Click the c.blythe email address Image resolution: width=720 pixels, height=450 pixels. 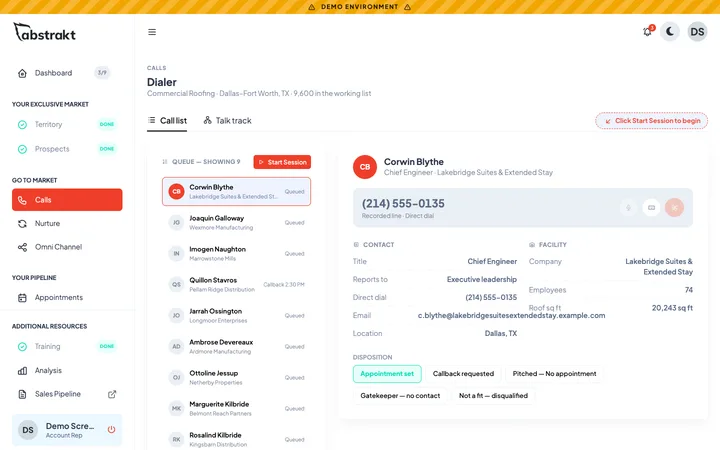point(511,315)
